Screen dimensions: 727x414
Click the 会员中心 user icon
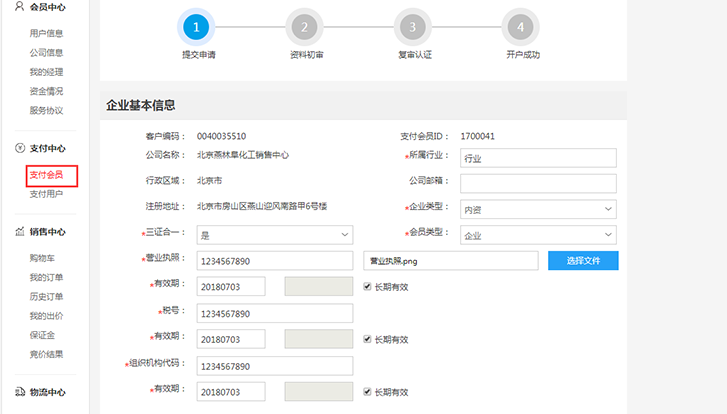click(x=20, y=6)
